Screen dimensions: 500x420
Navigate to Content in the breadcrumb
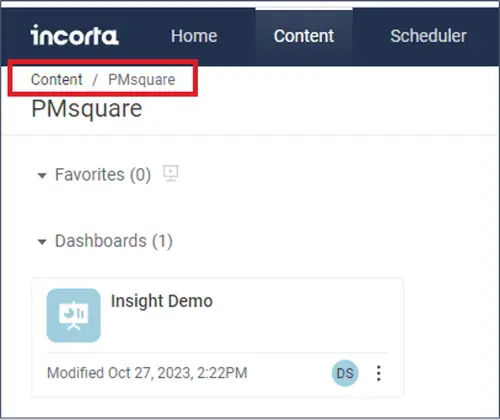click(x=57, y=79)
